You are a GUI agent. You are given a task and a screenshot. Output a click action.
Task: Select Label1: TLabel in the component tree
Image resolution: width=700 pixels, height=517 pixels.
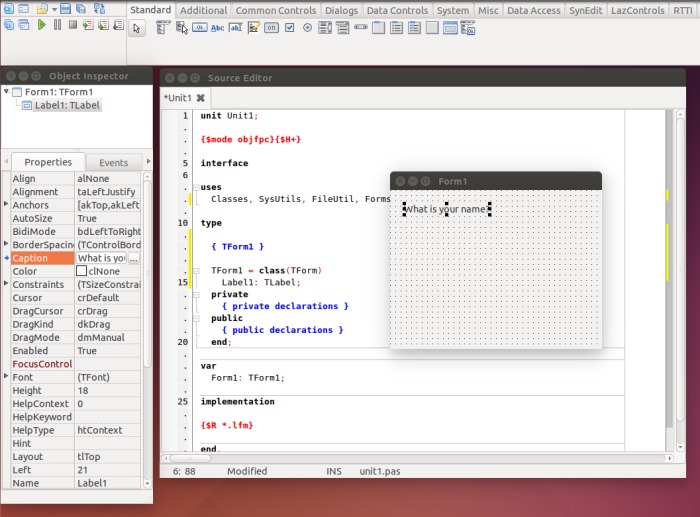point(68,104)
